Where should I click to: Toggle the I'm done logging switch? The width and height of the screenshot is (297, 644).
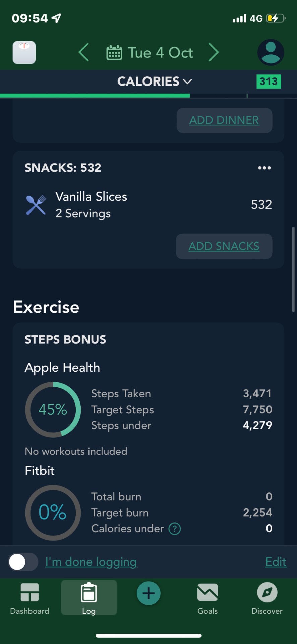pos(23,562)
